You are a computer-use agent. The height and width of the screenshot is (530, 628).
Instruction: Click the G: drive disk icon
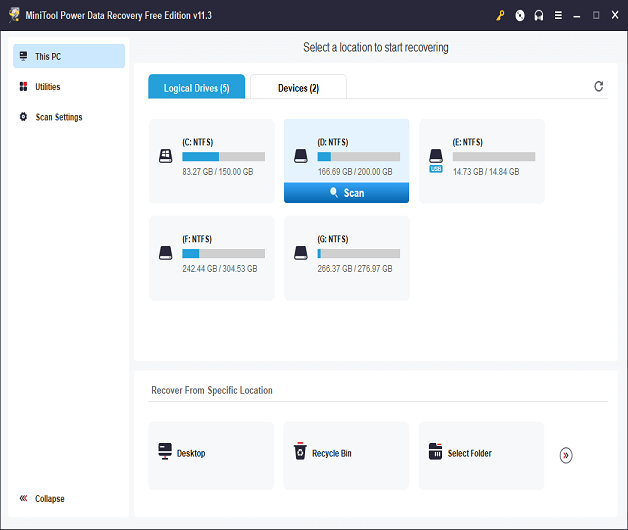tap(301, 253)
